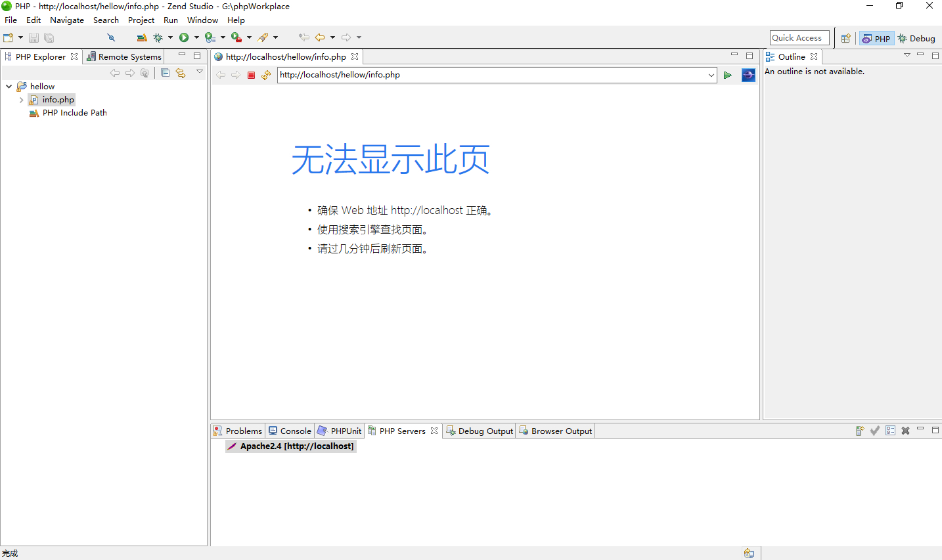Screen dimensions: 942x560
Task: Click the blue browser globe icon by the address bar
Action: coord(748,75)
